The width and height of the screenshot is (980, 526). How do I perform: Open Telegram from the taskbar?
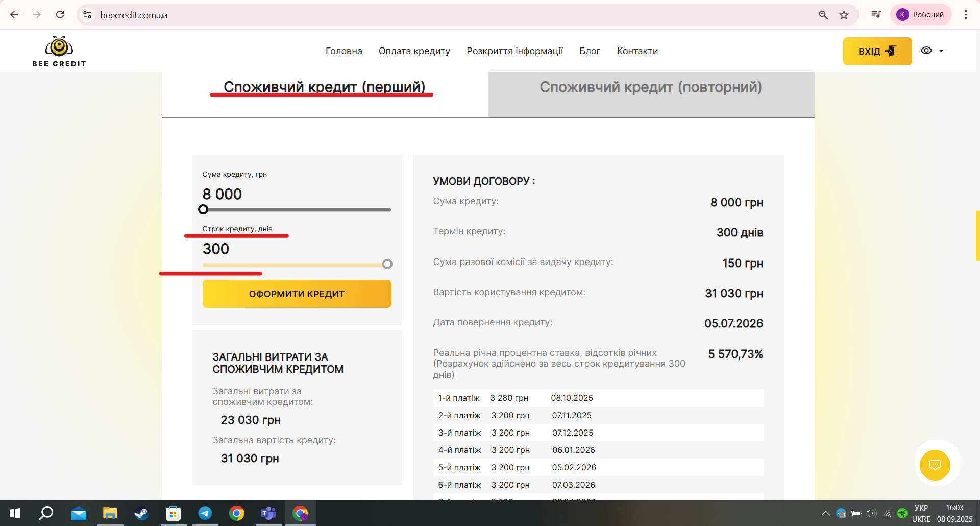[x=205, y=513]
